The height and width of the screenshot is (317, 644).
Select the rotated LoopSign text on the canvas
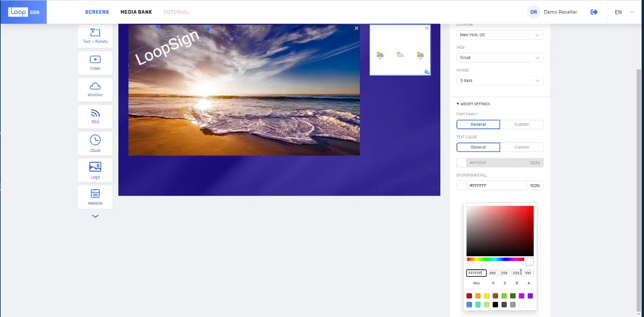pos(168,48)
